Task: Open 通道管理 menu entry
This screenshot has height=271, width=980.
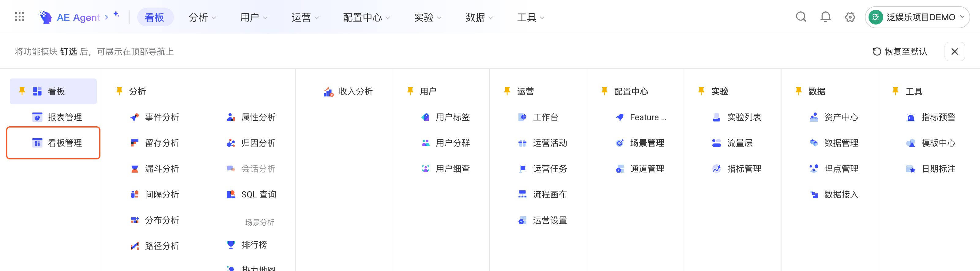Action: click(647, 169)
